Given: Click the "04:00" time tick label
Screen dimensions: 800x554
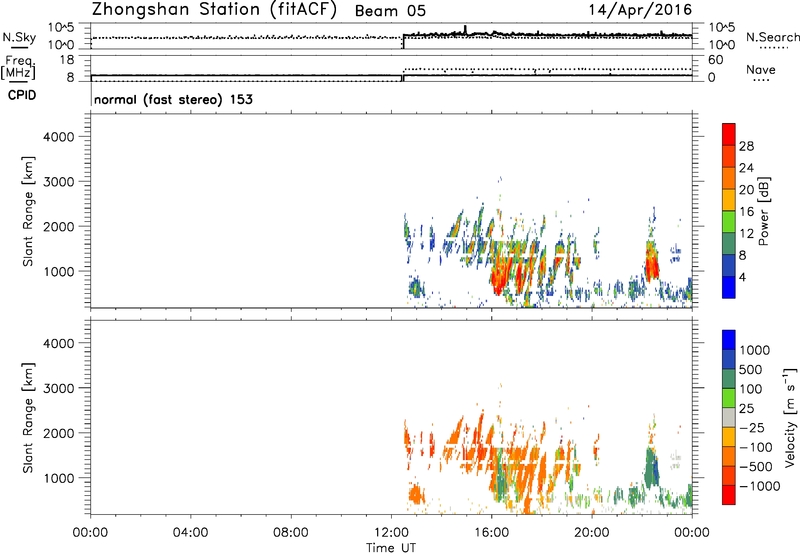Looking at the screenshot, I should coord(190,533).
